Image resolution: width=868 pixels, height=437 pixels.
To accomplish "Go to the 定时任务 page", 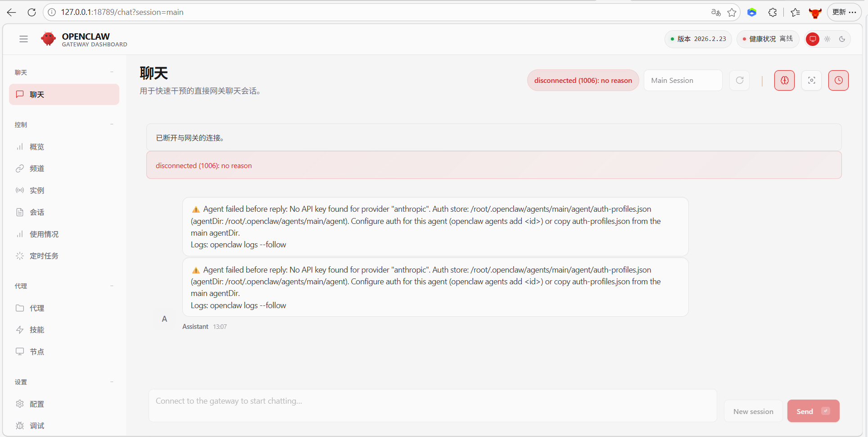I will pyautogui.click(x=44, y=256).
